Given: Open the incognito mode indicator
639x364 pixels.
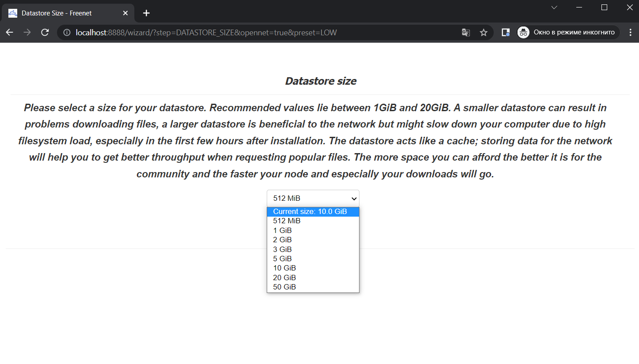Looking at the screenshot, I should (568, 33).
